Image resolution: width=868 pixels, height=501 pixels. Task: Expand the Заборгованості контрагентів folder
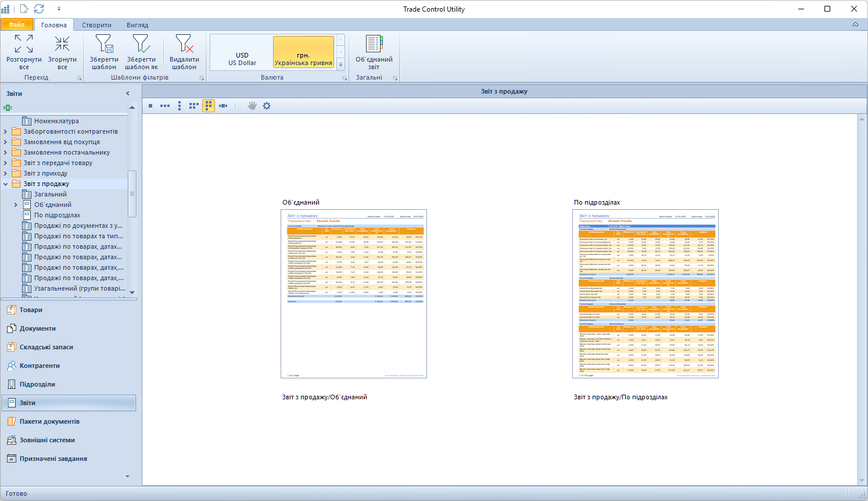coord(6,132)
